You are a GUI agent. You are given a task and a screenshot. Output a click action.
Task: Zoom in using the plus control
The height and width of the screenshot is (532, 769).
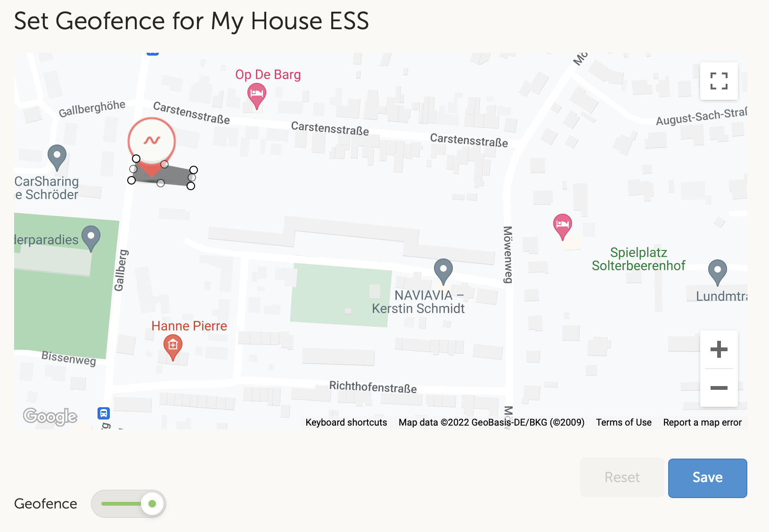[x=719, y=349]
